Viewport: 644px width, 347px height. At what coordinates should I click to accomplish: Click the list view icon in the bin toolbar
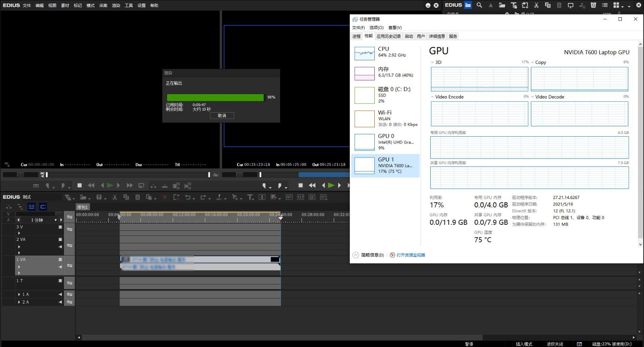pos(605,5)
